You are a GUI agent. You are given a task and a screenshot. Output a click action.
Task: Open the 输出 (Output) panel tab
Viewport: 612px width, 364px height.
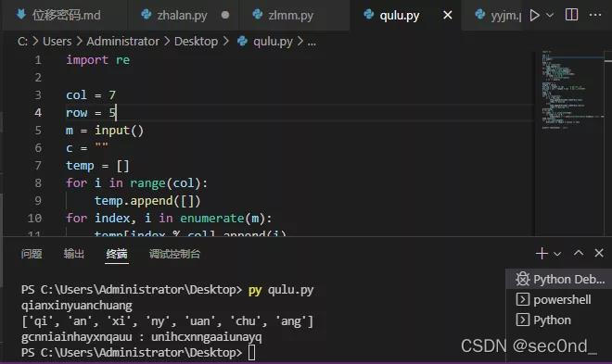click(74, 254)
